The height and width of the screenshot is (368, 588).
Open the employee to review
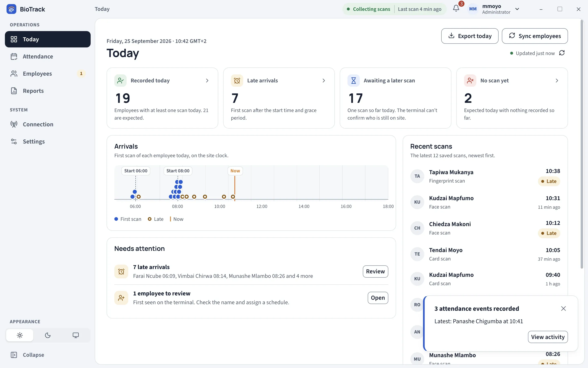click(x=378, y=298)
